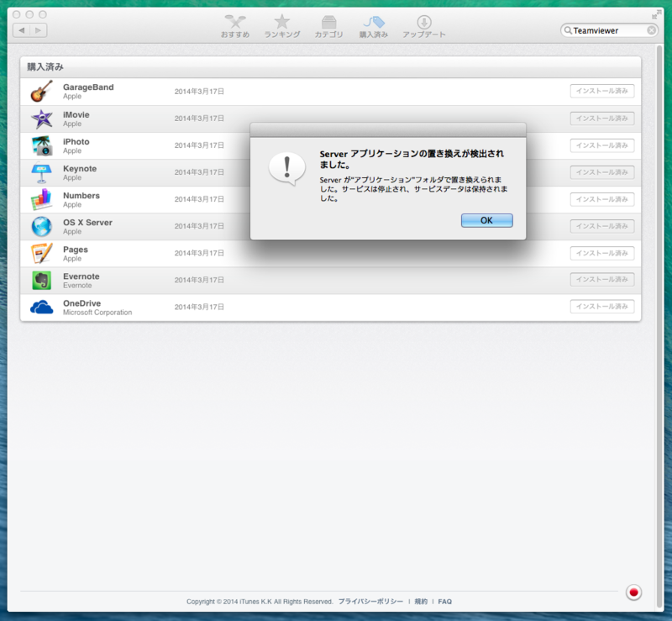Viewport: 672px width, 621px height.
Task: Click the Evernote elephant icon
Action: pos(41,281)
